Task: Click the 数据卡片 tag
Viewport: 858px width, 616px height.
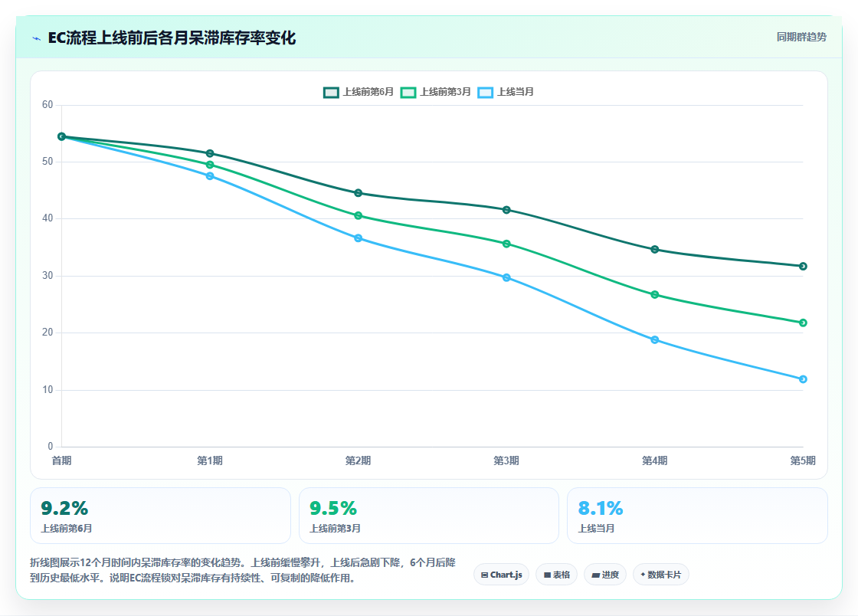Action: coord(660,575)
